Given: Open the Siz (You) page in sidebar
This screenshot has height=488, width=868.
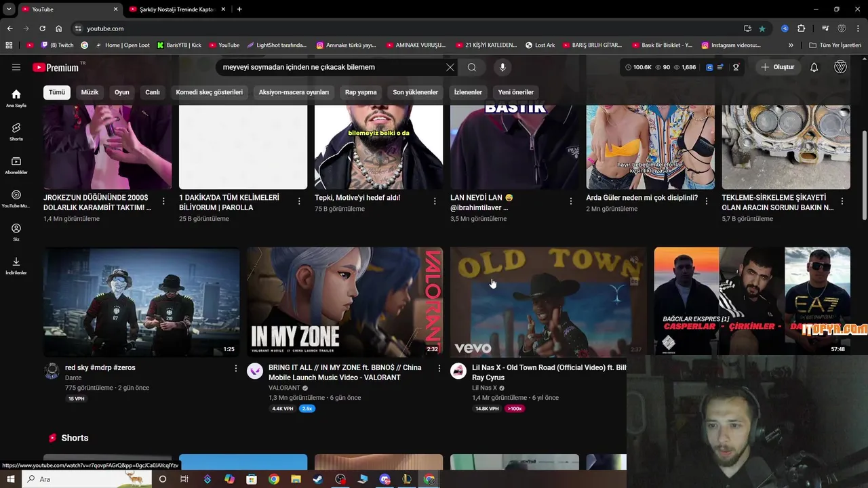Looking at the screenshot, I should coord(16,232).
